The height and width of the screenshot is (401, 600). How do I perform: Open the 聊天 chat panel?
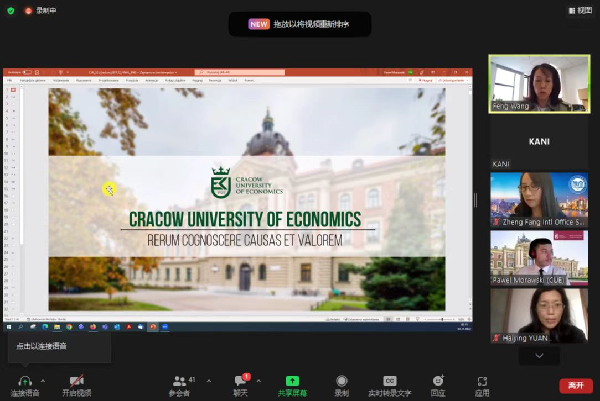241,386
